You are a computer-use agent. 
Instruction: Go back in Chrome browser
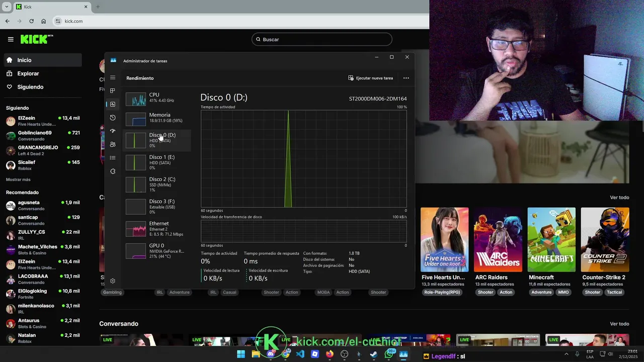click(x=7, y=21)
